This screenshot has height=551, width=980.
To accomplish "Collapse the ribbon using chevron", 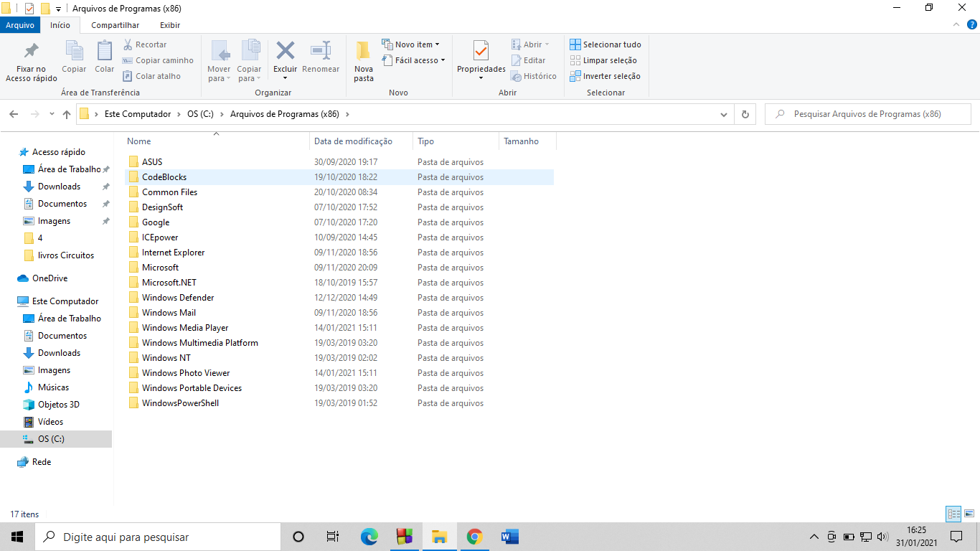I will [955, 24].
